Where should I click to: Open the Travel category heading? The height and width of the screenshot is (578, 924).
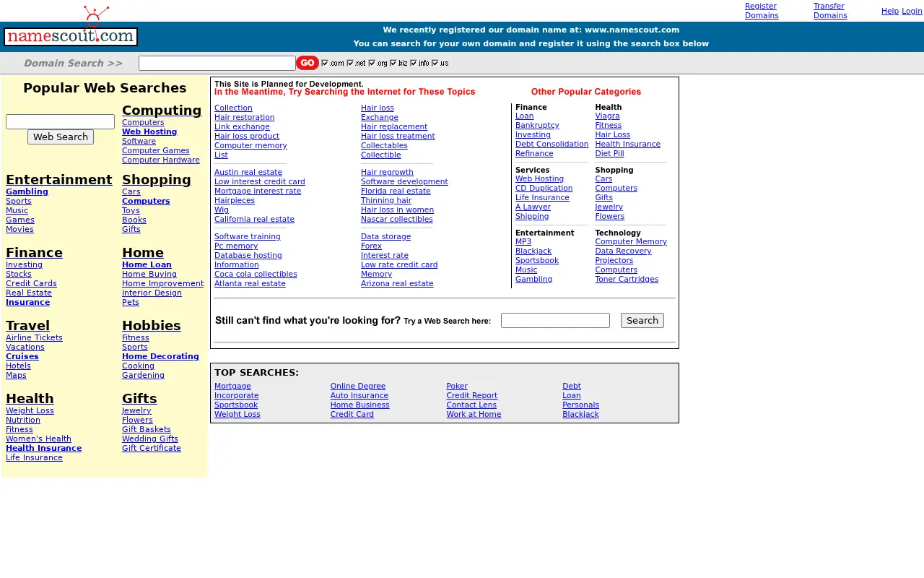(x=27, y=325)
